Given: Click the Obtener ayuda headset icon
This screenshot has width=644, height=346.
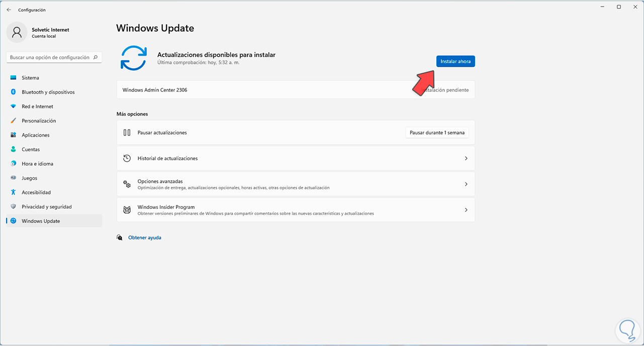Looking at the screenshot, I should click(120, 238).
